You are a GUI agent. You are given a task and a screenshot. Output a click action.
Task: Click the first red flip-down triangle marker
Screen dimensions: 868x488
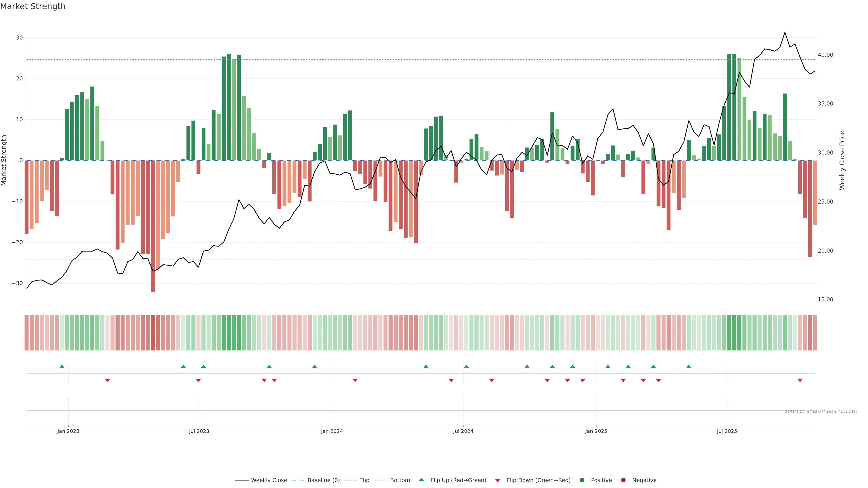click(x=107, y=380)
